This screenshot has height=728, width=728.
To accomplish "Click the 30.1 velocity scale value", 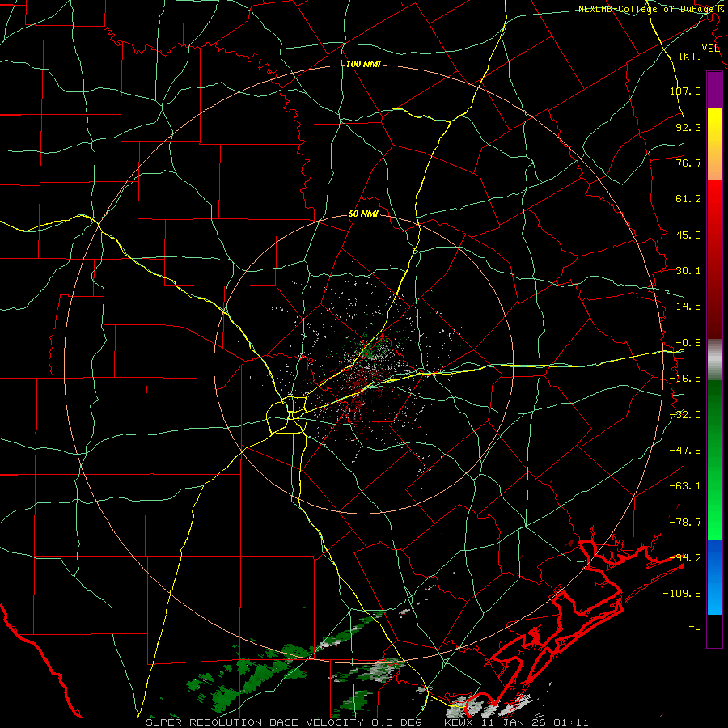I will [x=688, y=271].
